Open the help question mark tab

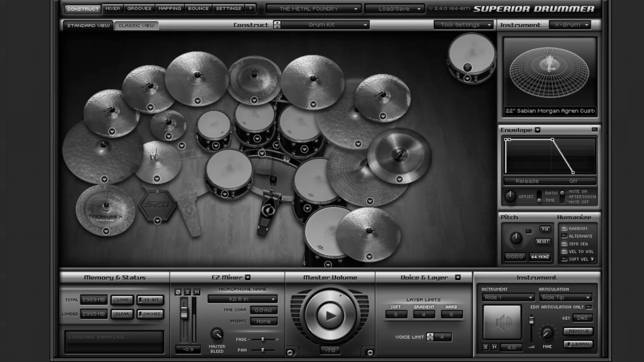coord(250,9)
